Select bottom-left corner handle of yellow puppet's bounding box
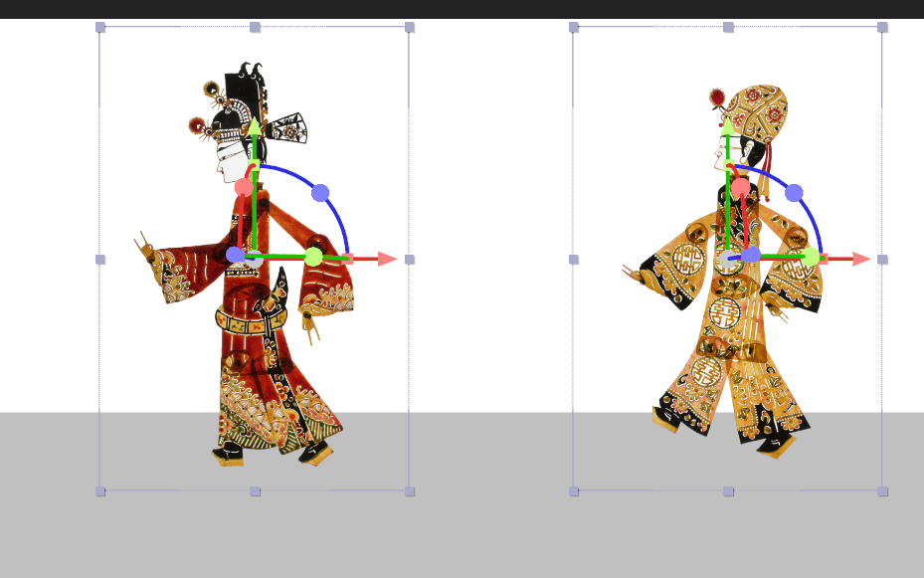Image resolution: width=924 pixels, height=578 pixels. click(x=574, y=491)
